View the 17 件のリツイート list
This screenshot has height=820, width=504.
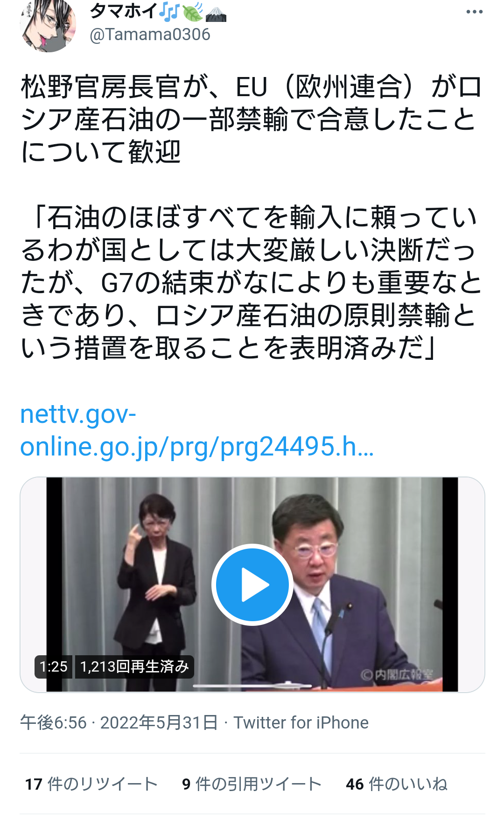[91, 784]
